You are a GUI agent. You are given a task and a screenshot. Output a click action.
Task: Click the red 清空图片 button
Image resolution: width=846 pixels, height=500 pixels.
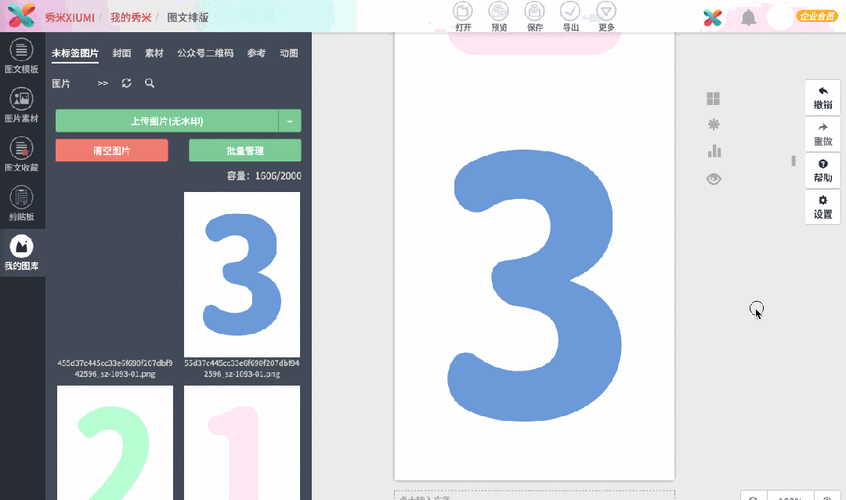click(112, 150)
